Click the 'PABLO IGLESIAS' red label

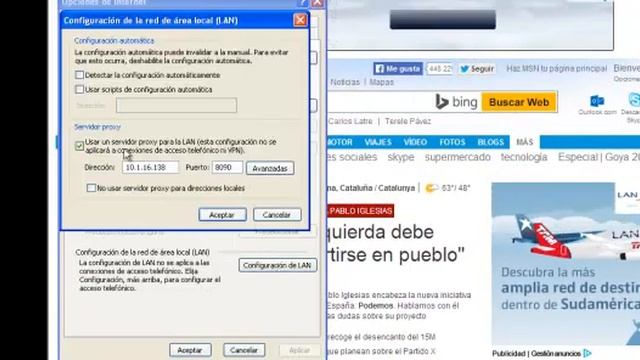[x=361, y=211]
